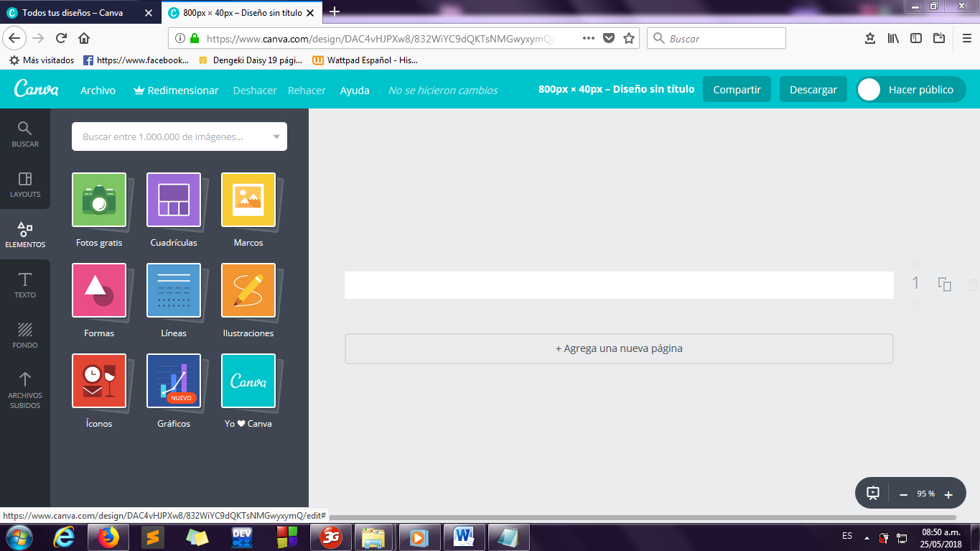Image resolution: width=980 pixels, height=551 pixels.
Task: Expand the image search dropdown arrow
Action: pos(276,136)
